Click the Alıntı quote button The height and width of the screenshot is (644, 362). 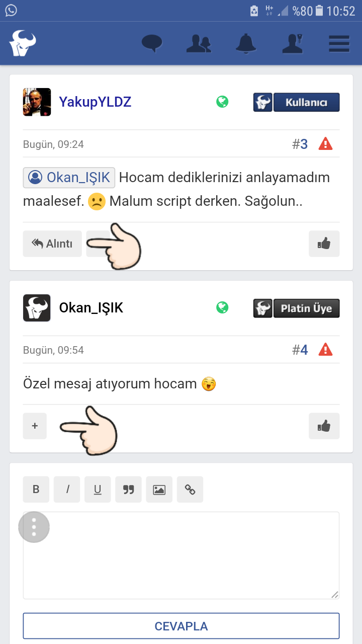click(x=52, y=244)
